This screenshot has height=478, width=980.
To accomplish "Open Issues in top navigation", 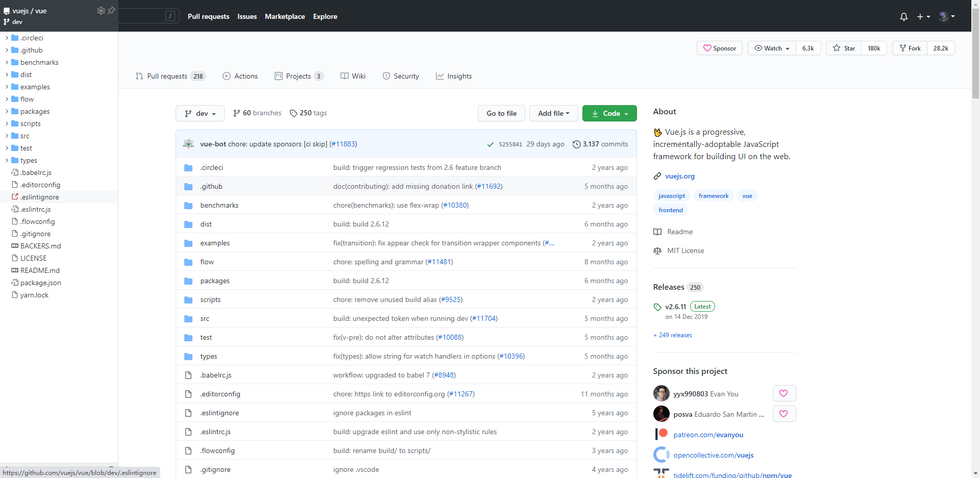I will 247,16.
